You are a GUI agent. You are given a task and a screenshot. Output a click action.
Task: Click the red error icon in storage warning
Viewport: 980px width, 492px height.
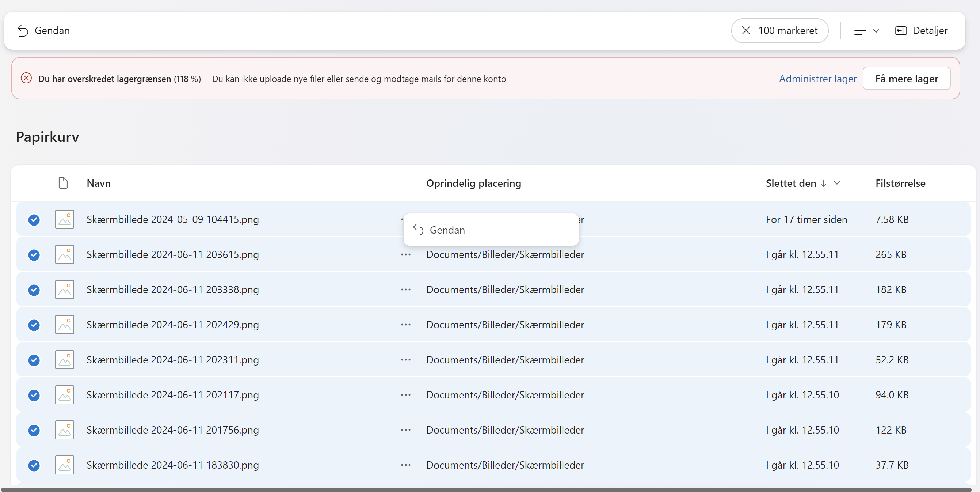click(x=26, y=79)
